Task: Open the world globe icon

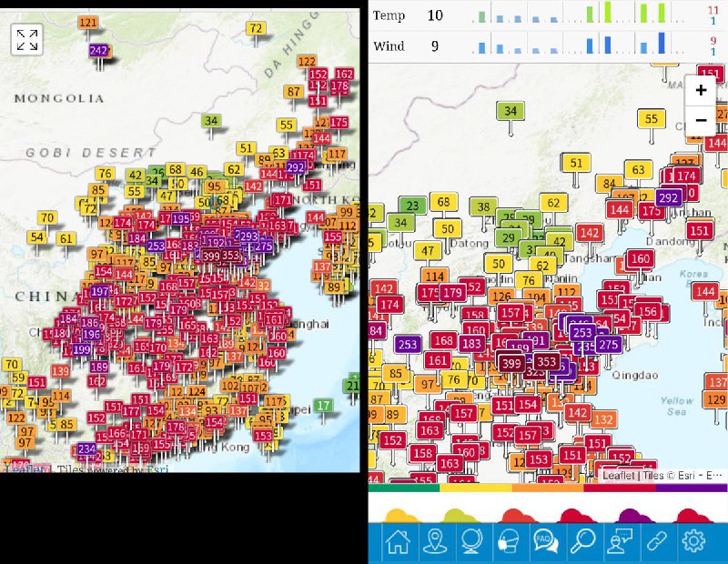Action: coord(471,542)
